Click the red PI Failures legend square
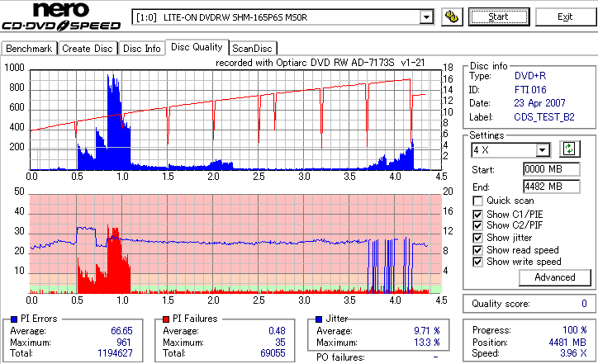 pyautogui.click(x=166, y=319)
